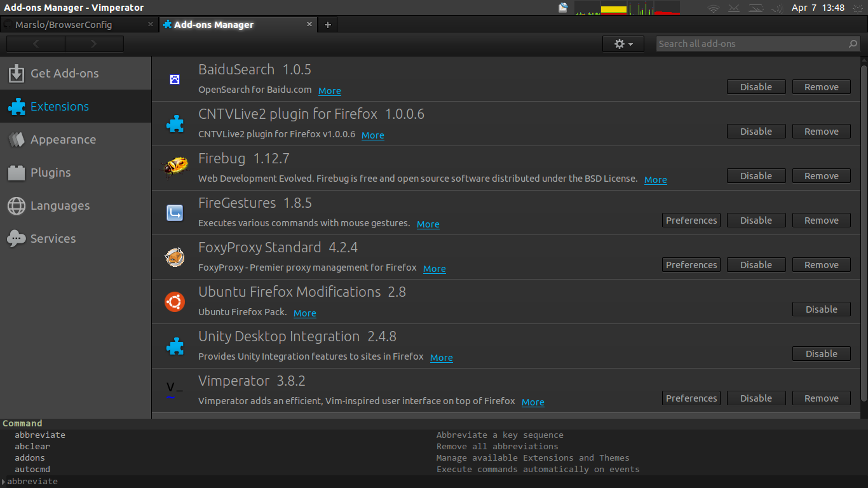This screenshot has height=488, width=868.
Task: Go forward with the right arrow button
Action: tap(94, 44)
